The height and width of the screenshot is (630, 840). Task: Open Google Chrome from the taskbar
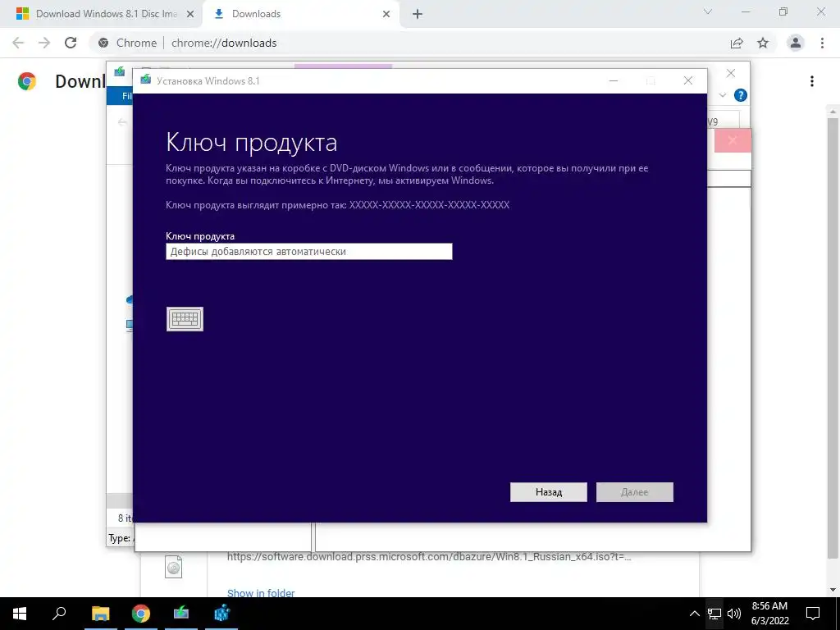[141, 614]
